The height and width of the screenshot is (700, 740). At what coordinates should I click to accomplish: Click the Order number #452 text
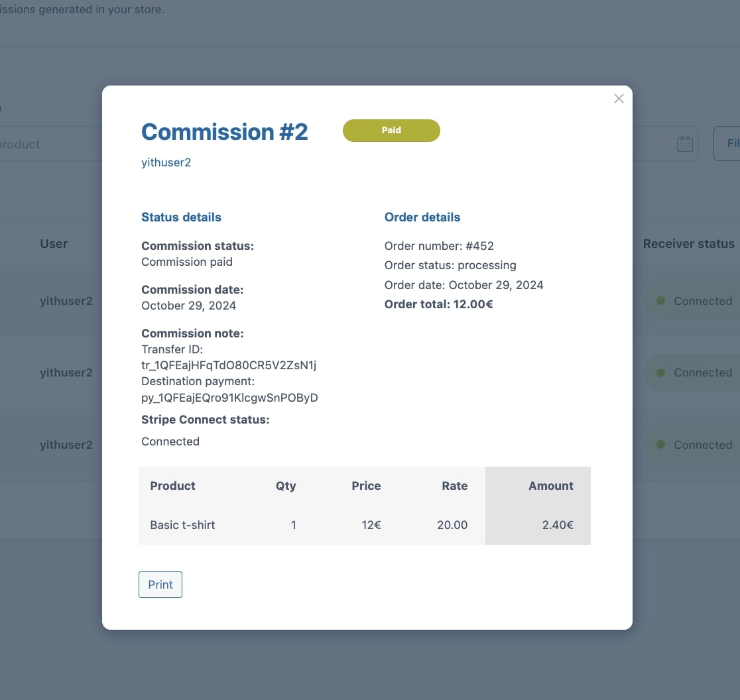point(439,246)
